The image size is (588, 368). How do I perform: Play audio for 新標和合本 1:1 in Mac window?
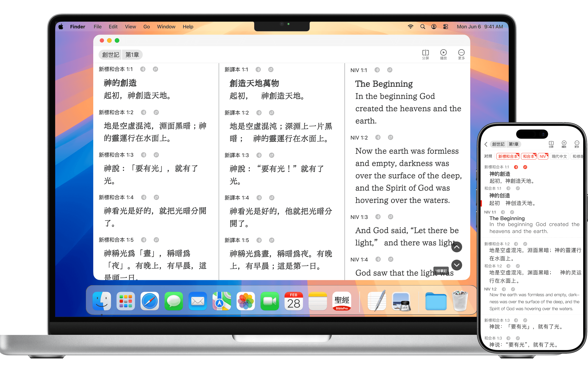143,69
